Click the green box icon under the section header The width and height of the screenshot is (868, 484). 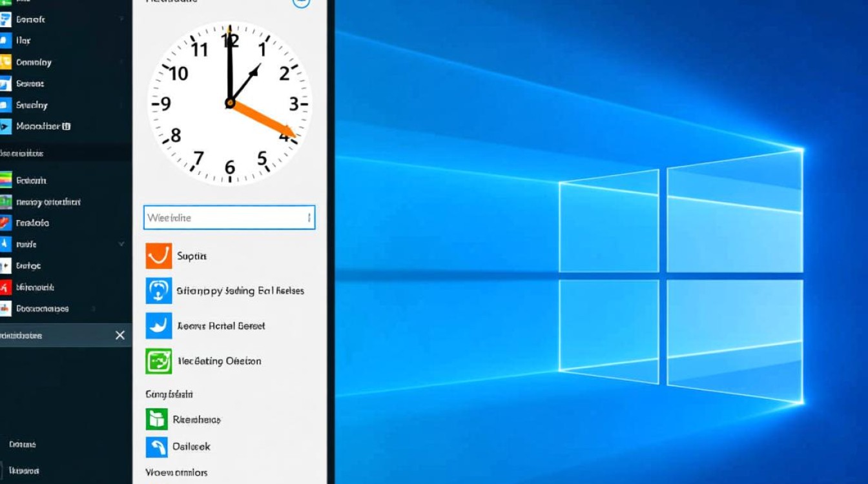[x=156, y=419]
